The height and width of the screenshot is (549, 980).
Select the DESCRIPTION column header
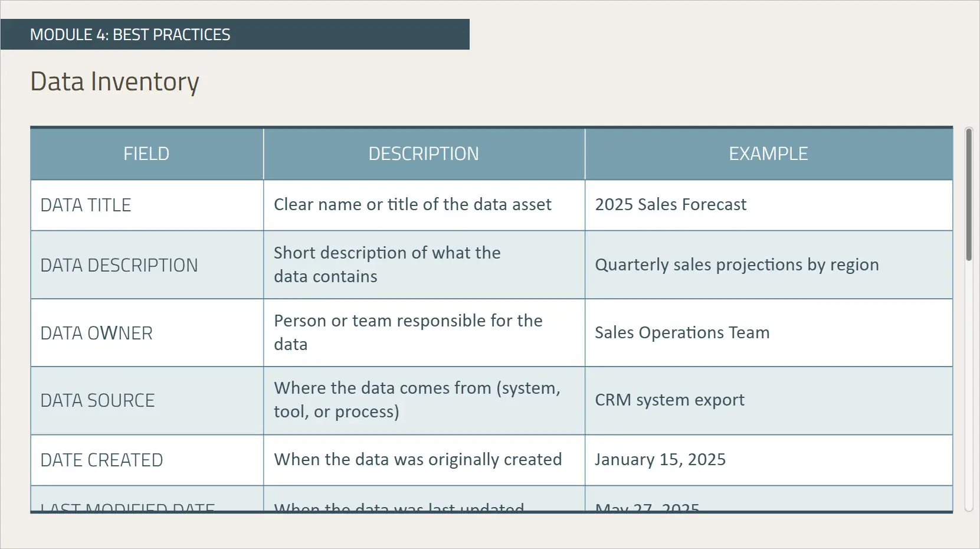coord(424,154)
